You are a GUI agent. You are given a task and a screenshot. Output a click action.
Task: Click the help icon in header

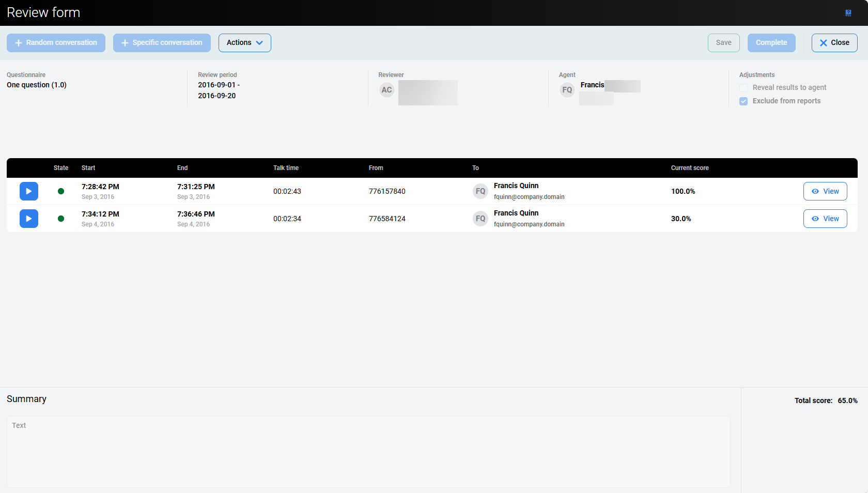(x=848, y=13)
